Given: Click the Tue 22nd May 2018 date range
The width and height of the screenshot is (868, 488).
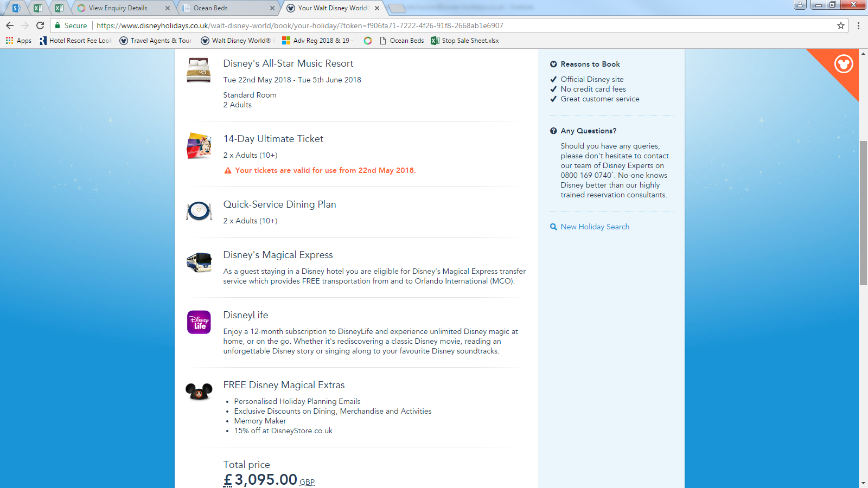Looking at the screenshot, I should [x=292, y=80].
